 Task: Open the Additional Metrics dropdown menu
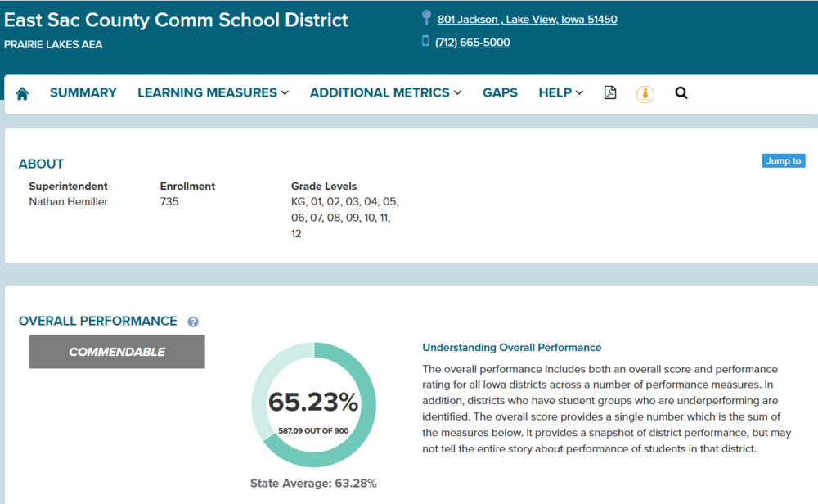click(385, 92)
